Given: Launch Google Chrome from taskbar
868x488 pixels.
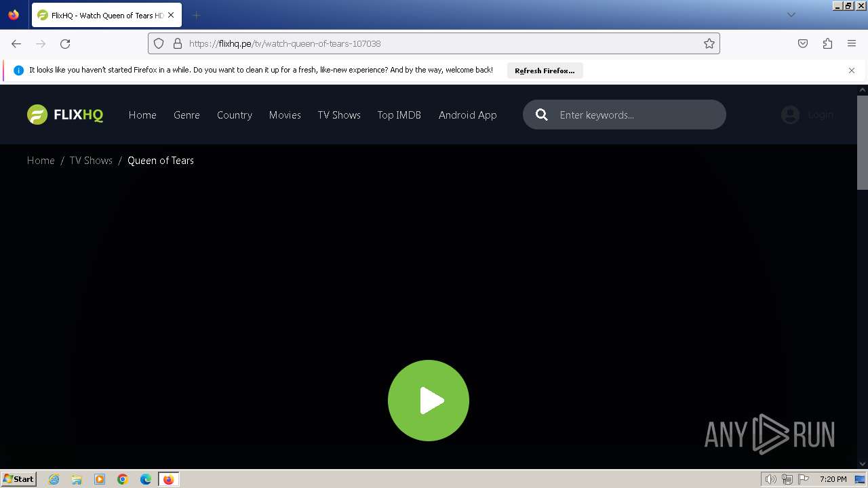Looking at the screenshot, I should [123, 479].
